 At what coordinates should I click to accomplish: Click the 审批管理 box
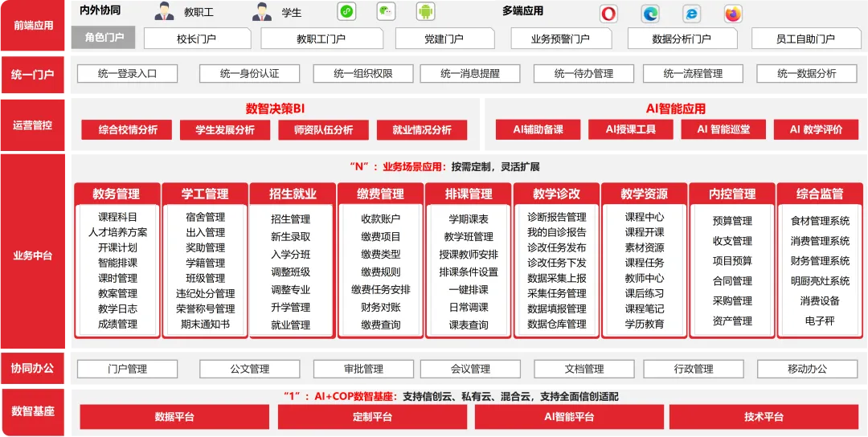click(x=363, y=369)
